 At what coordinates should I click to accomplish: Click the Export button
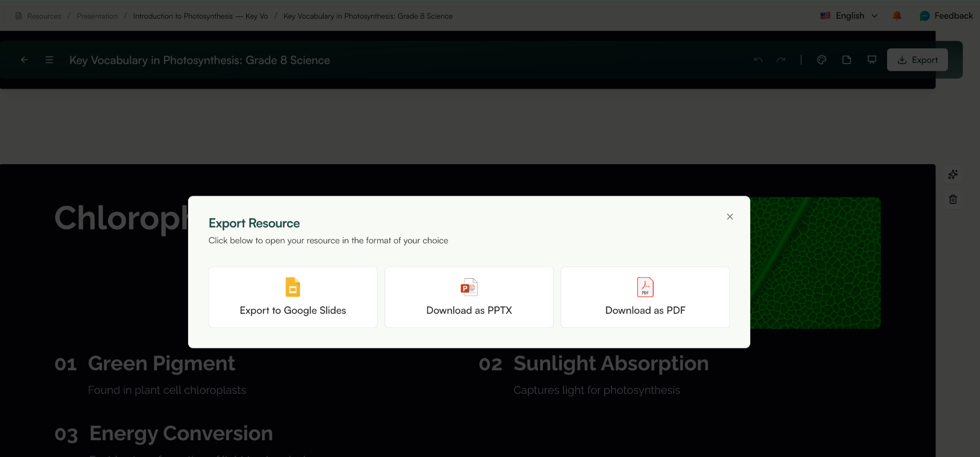(917, 59)
